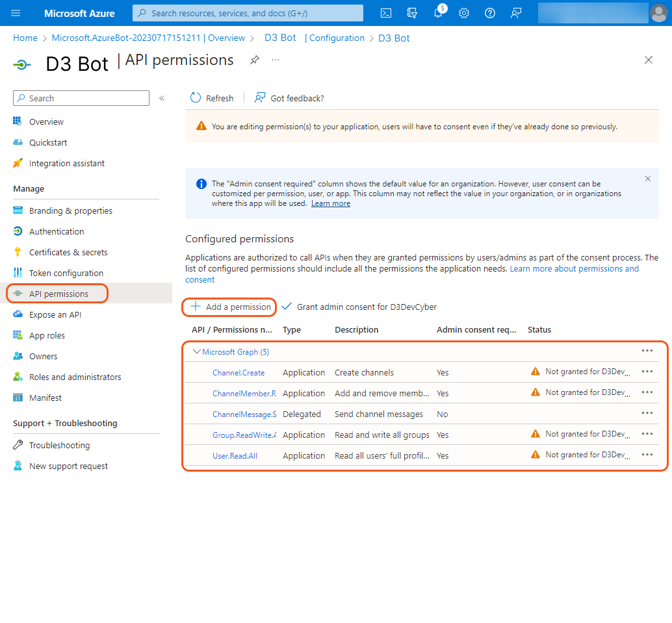Click the warning icon in the User.Read.All row
672x623 pixels.
(x=536, y=455)
